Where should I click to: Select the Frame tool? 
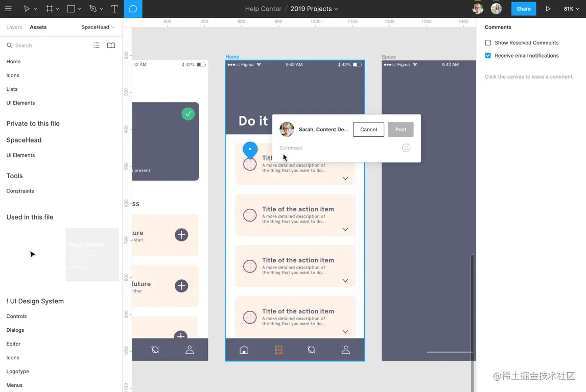tap(50, 9)
